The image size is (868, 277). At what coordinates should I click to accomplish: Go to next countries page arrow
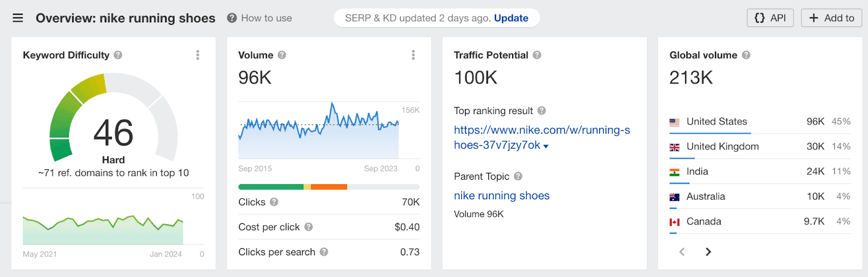pos(708,251)
